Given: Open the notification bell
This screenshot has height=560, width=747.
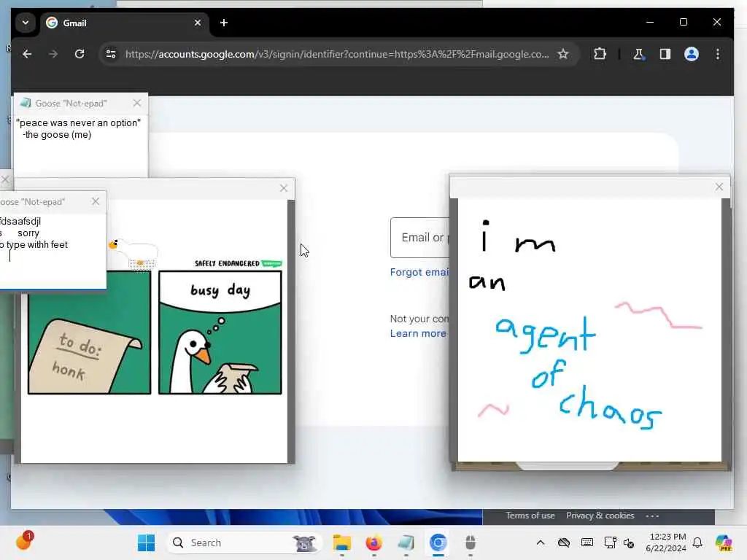Looking at the screenshot, I should pyautogui.click(x=697, y=542).
